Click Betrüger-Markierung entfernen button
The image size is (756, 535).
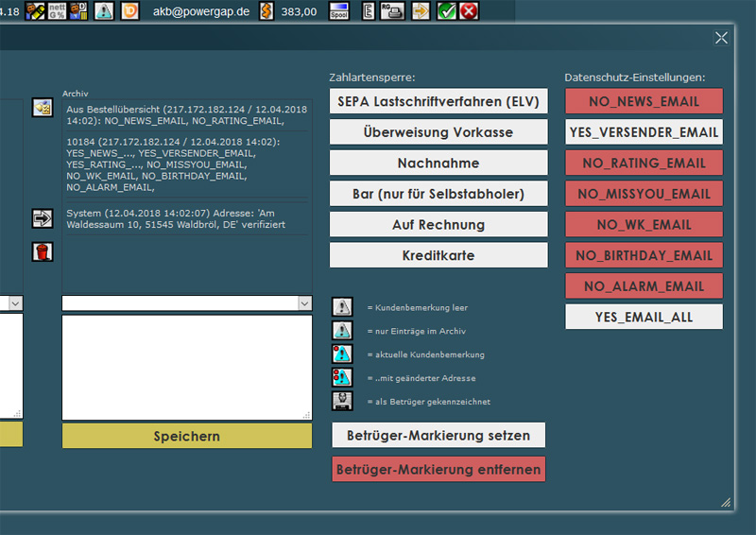point(438,470)
